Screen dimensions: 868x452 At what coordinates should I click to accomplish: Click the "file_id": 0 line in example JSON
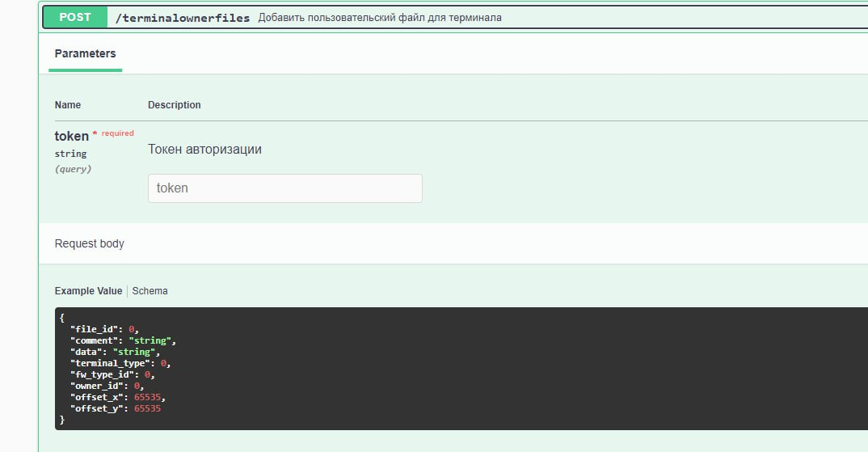[104, 329]
